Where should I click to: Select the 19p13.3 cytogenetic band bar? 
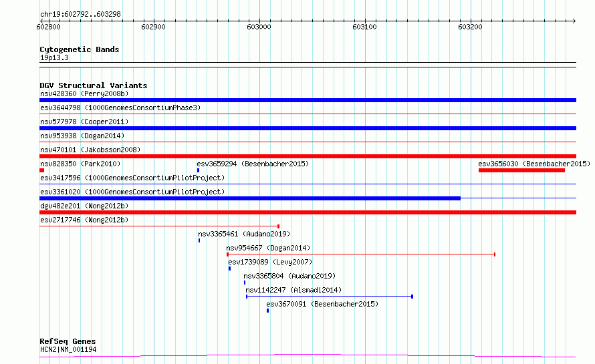click(x=308, y=65)
